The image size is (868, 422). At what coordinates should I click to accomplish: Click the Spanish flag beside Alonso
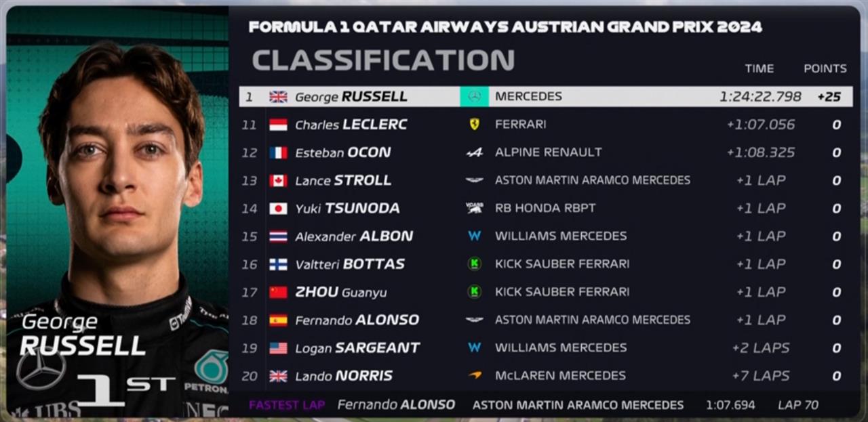pos(278,320)
